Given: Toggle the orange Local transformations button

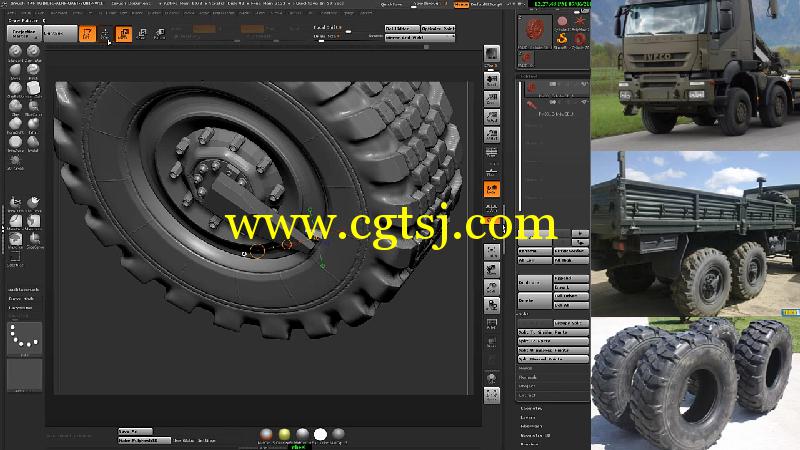Looking at the screenshot, I should [492, 189].
